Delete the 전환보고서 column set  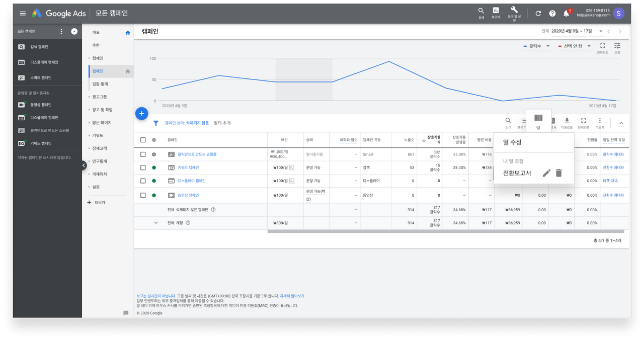(558, 173)
